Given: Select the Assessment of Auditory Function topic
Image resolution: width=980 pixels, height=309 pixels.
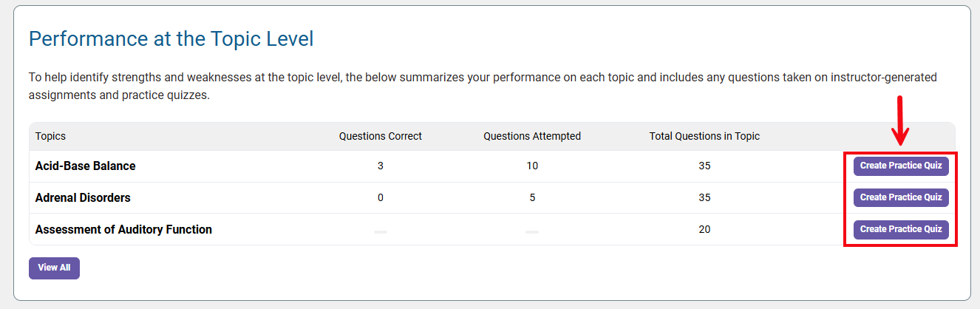Looking at the screenshot, I should click(x=123, y=230).
